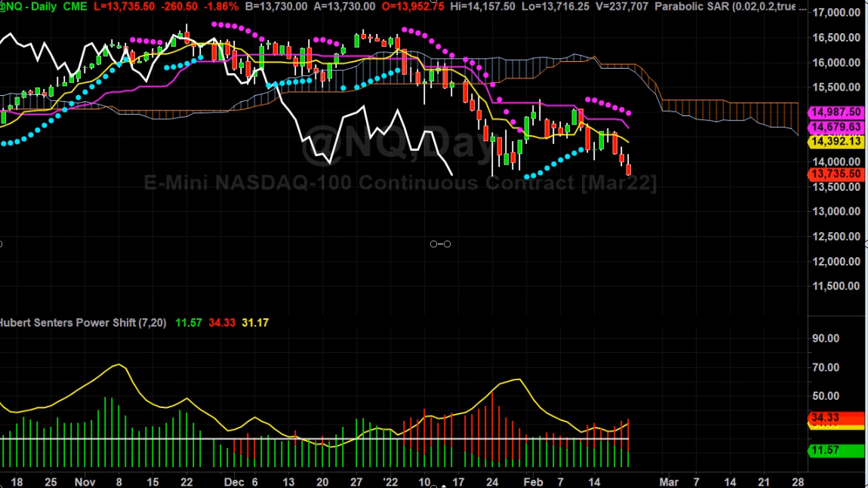Click the 28 label on the date axis

798,482
